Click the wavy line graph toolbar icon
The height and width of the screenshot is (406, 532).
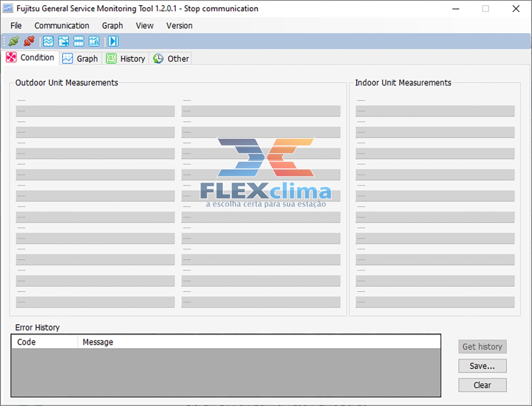[x=48, y=41]
